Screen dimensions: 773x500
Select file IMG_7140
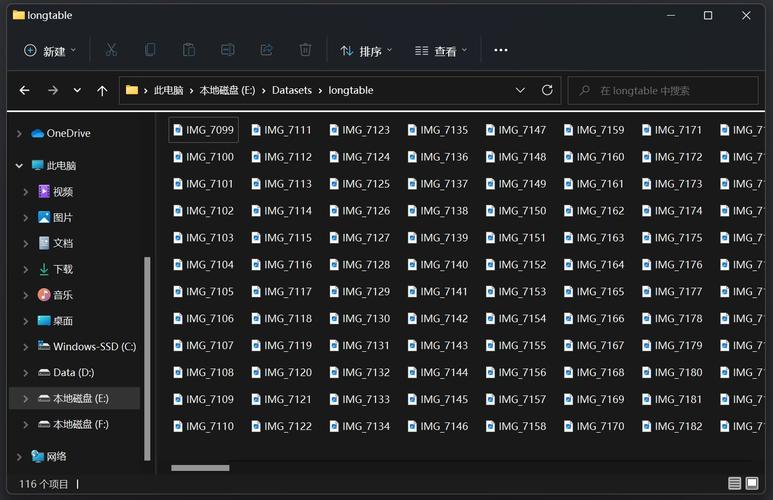point(438,265)
